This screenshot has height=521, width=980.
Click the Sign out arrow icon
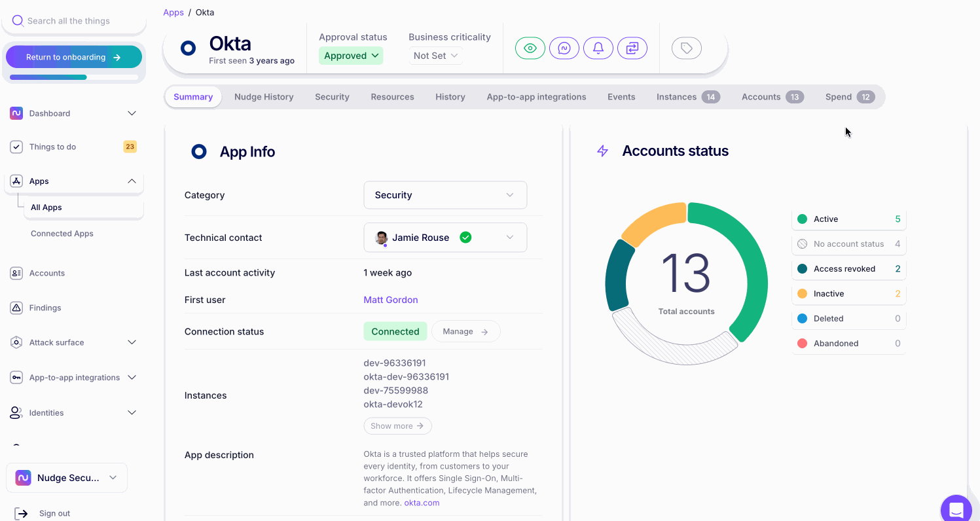coord(22,513)
